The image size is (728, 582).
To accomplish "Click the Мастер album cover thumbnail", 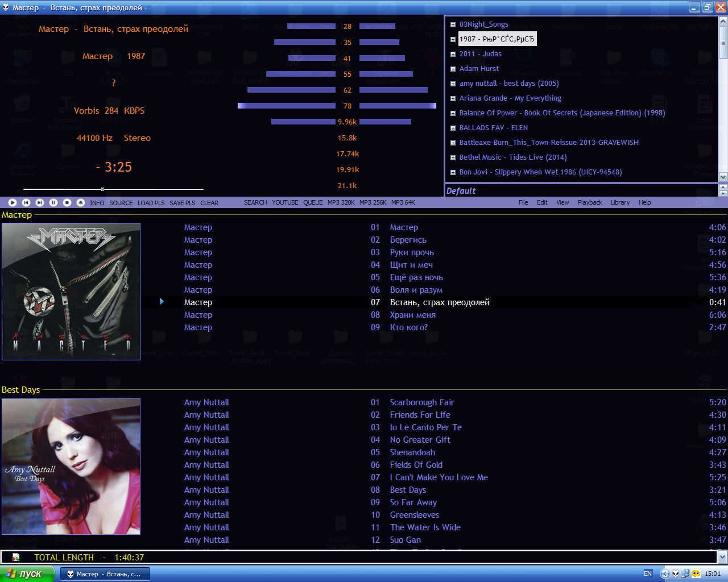I will tap(71, 292).
